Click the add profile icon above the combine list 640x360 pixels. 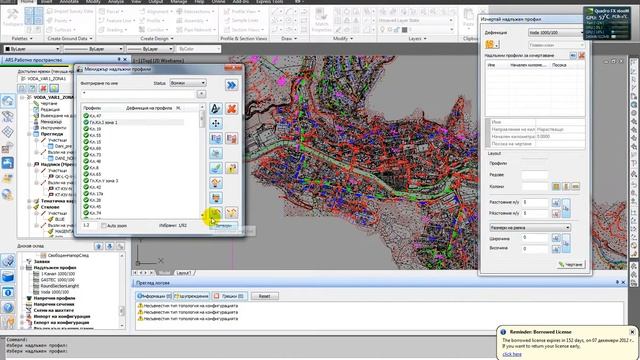[x=573, y=56]
